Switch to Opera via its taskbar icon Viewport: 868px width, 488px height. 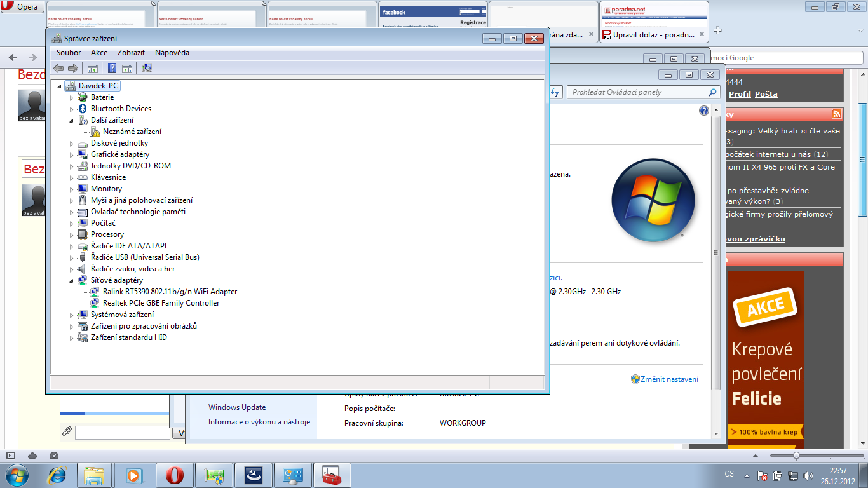click(174, 475)
